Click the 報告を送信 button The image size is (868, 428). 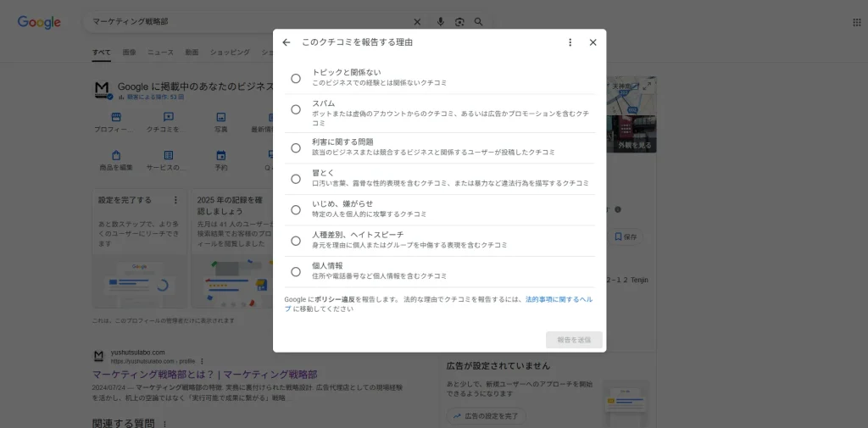[574, 340]
